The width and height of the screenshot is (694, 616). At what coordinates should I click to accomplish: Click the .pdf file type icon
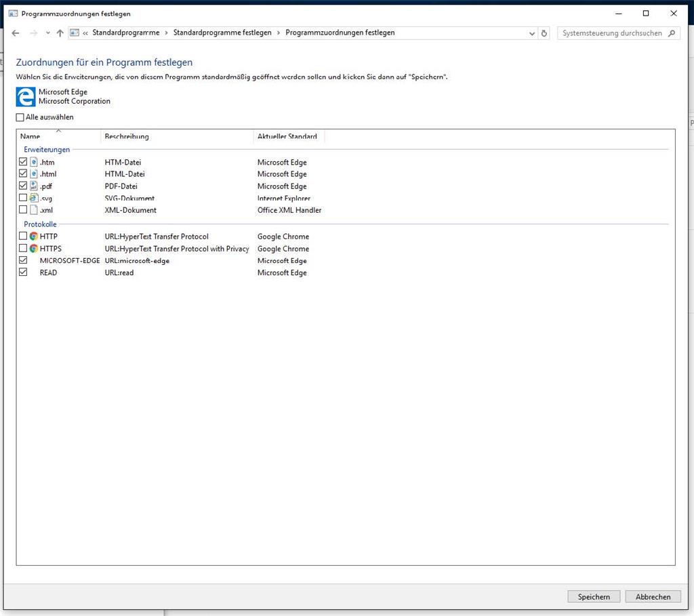(34, 186)
